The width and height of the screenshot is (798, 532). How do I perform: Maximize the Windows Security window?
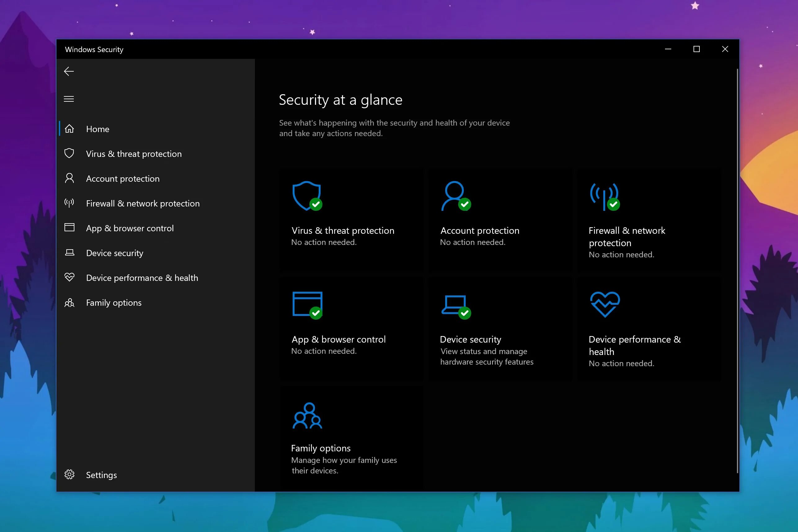(696, 49)
